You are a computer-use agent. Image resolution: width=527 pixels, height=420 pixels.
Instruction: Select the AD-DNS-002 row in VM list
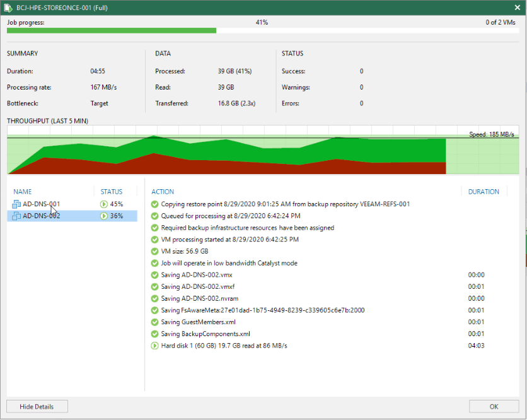[x=72, y=216]
